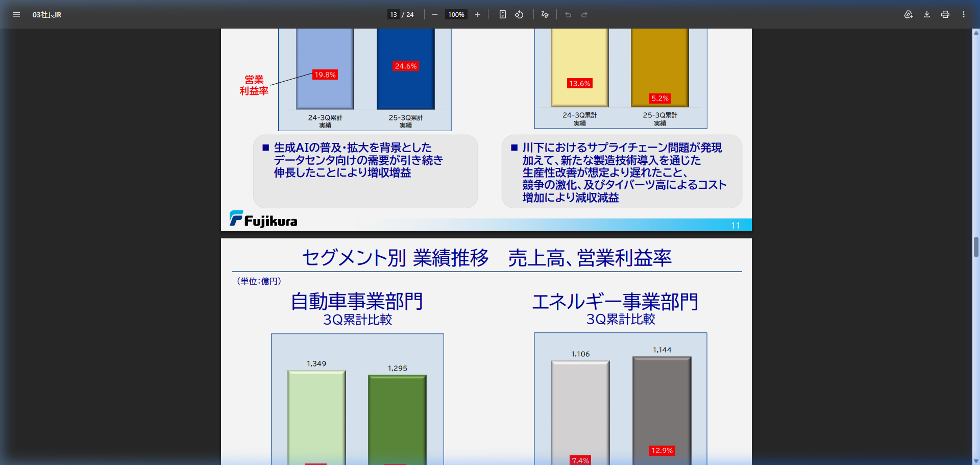Select the document title 03社長IR
This screenshot has width=980, height=465.
47,15
